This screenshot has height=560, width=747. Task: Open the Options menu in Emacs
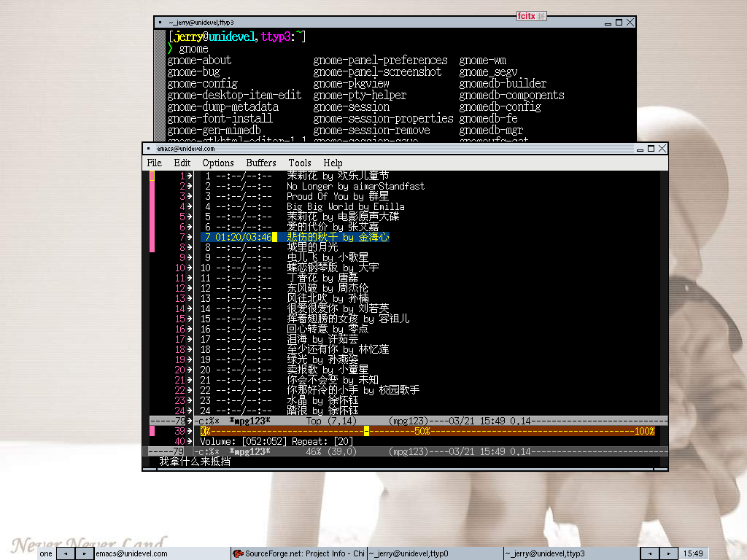pyautogui.click(x=217, y=163)
